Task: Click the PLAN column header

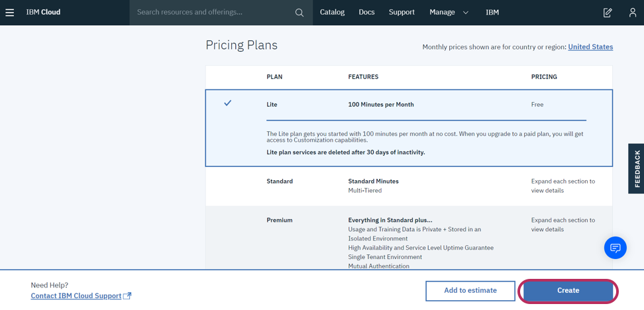Action: (274, 77)
